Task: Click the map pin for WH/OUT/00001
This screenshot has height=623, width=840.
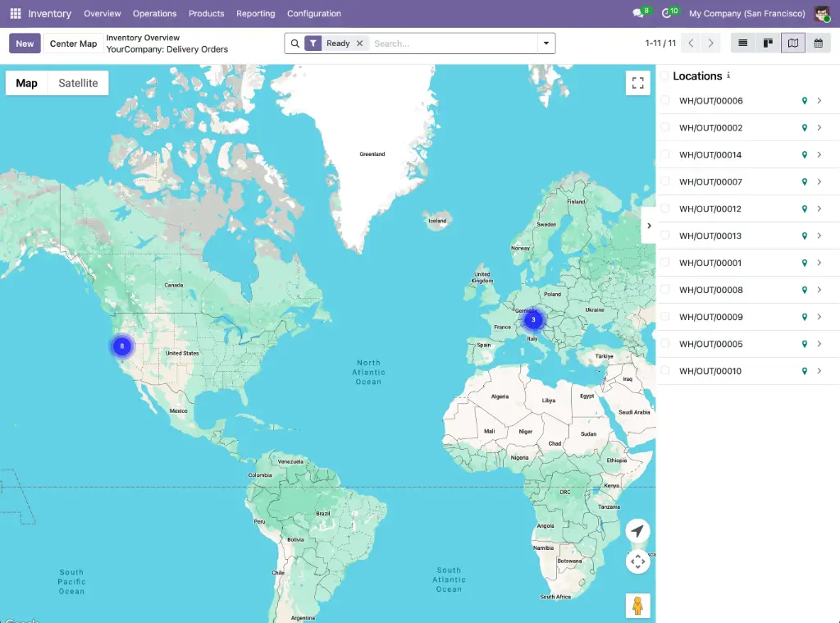Action: [x=804, y=263]
